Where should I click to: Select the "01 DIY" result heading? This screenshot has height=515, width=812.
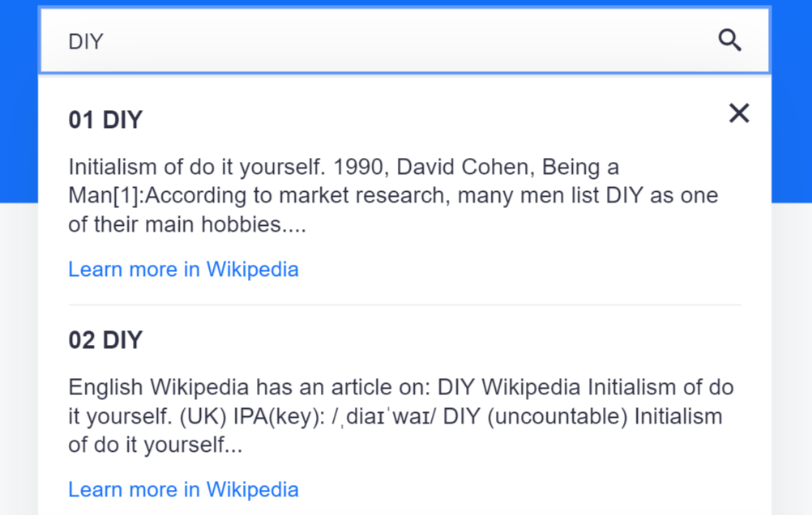105,120
